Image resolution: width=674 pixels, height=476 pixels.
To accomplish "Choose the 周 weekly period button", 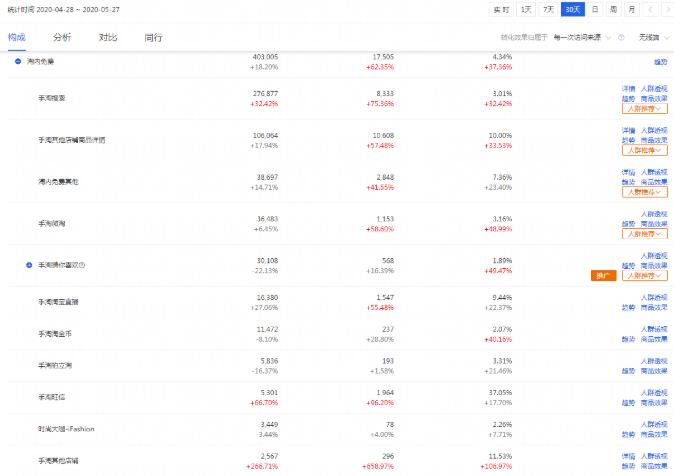I will click(x=613, y=9).
